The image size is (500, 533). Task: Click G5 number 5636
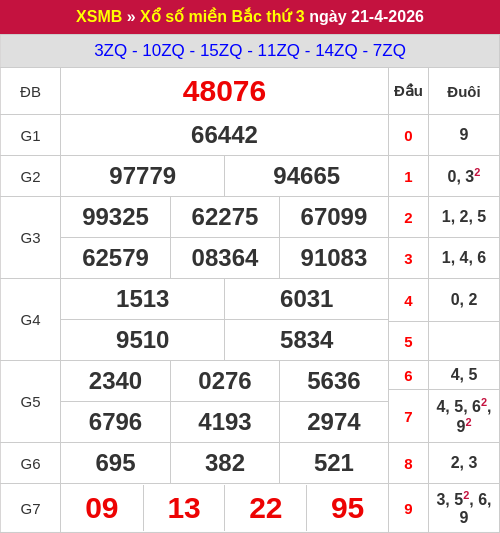[x=334, y=381]
